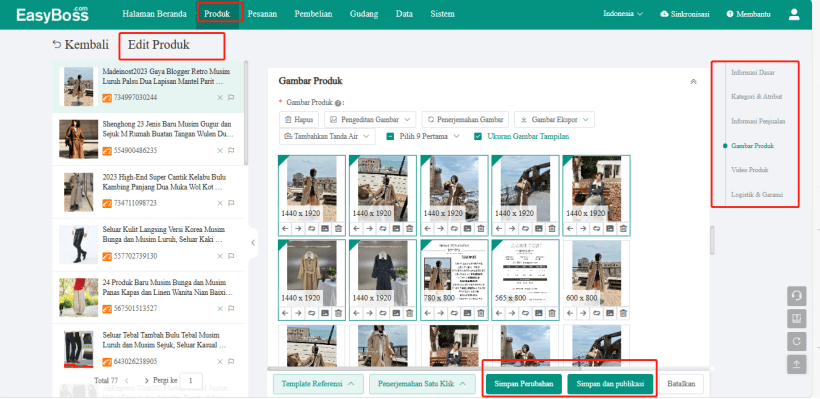This screenshot has height=399, width=820.
Task: Open user profile avatar icon
Action: (794, 14)
